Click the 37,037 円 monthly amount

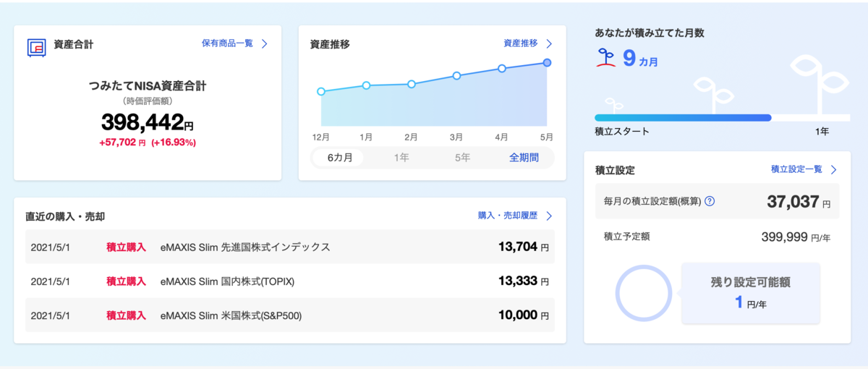pos(799,202)
